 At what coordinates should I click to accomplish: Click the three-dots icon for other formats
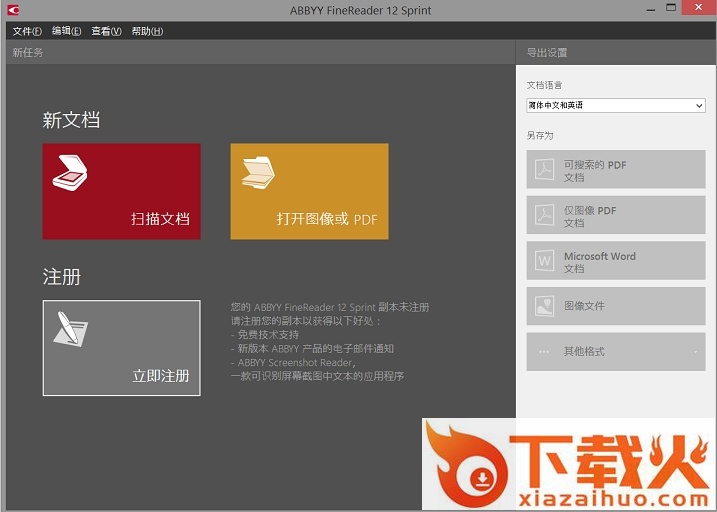(544, 352)
